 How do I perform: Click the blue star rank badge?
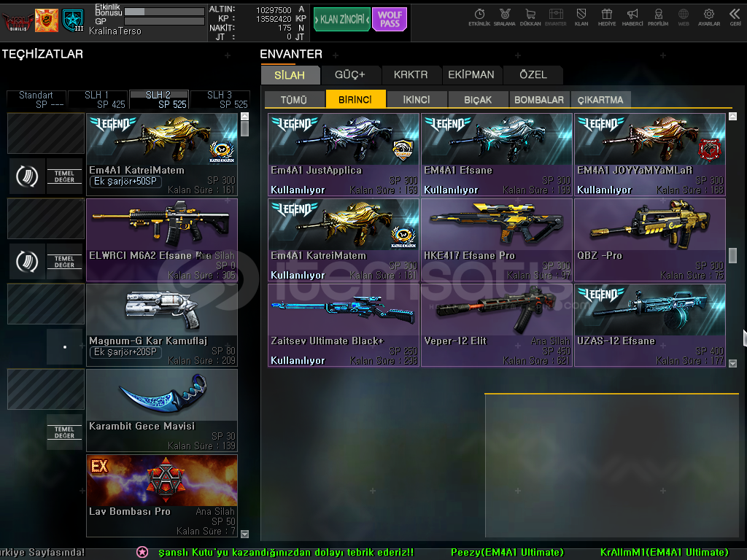tap(73, 20)
